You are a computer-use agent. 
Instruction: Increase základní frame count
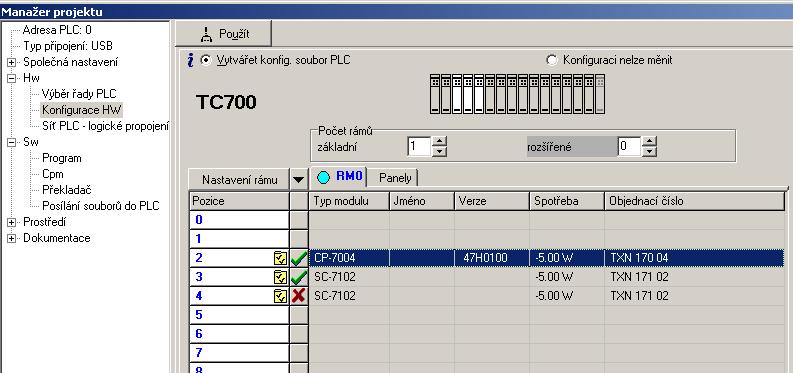[x=440, y=142]
